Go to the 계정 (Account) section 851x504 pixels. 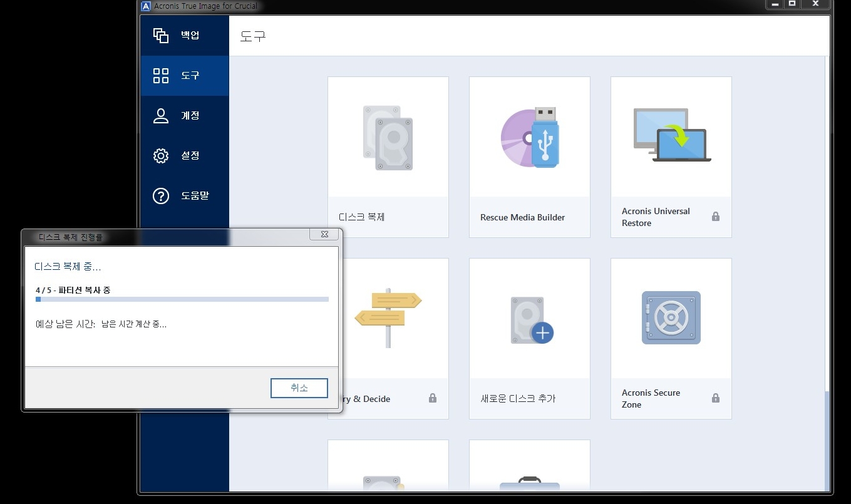point(185,115)
